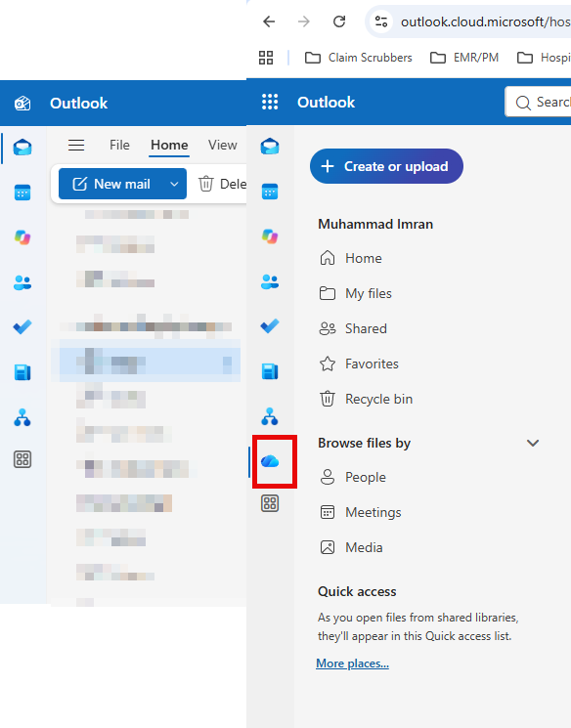Open Org Explorer icon in left Outlook window

(x=22, y=417)
